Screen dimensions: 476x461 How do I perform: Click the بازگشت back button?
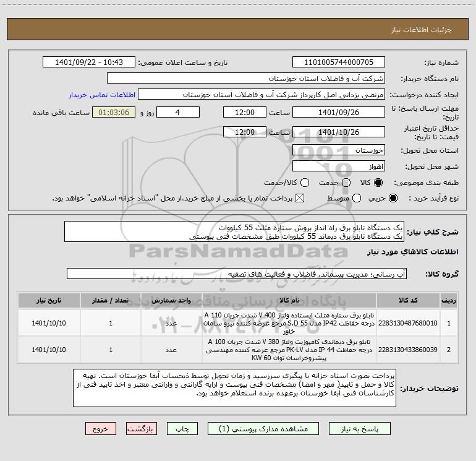(x=142, y=429)
